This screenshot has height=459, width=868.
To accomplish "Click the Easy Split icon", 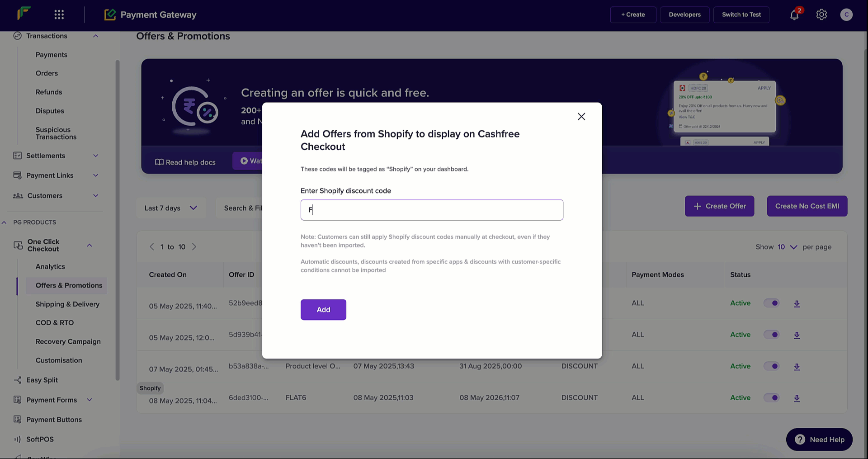I will point(17,380).
